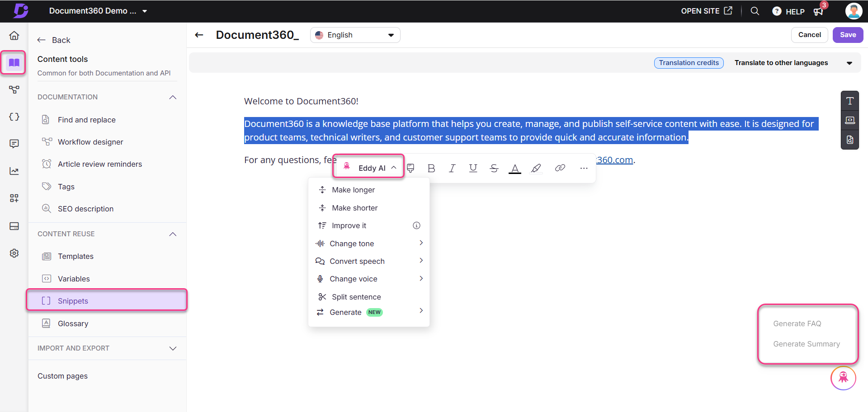Open the Drive storage icon
The image size is (868, 412).
[x=14, y=226]
